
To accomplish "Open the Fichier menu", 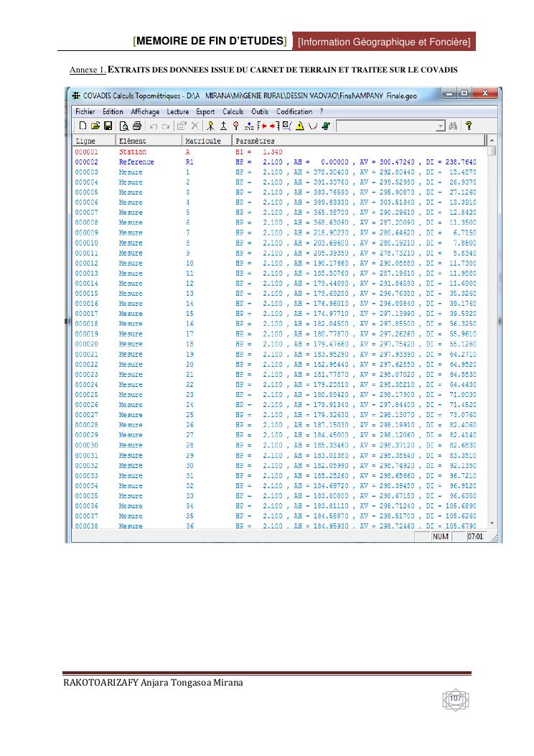I will (x=85, y=111).
